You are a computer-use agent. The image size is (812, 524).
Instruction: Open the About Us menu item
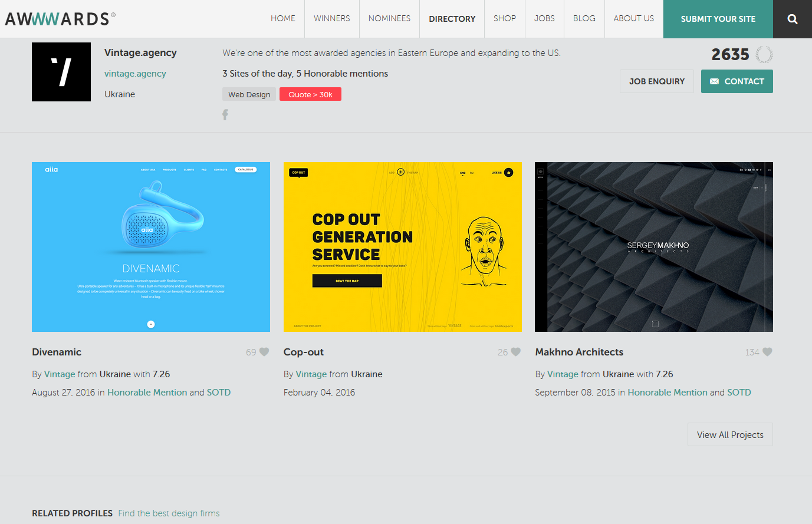(634, 19)
